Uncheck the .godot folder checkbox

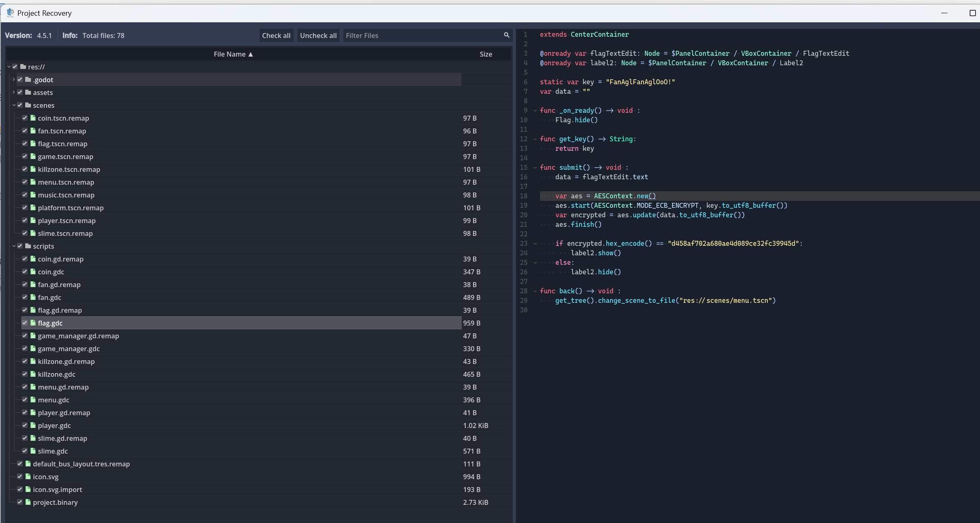[20, 79]
